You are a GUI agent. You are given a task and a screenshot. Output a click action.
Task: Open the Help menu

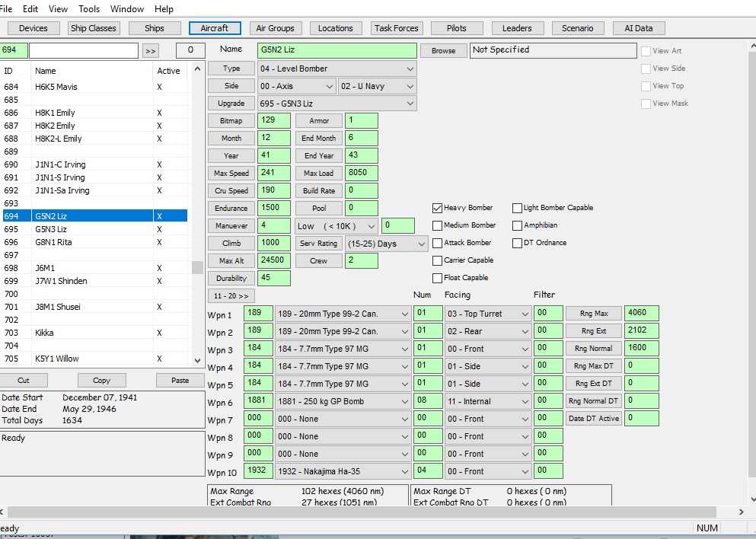tap(164, 8)
